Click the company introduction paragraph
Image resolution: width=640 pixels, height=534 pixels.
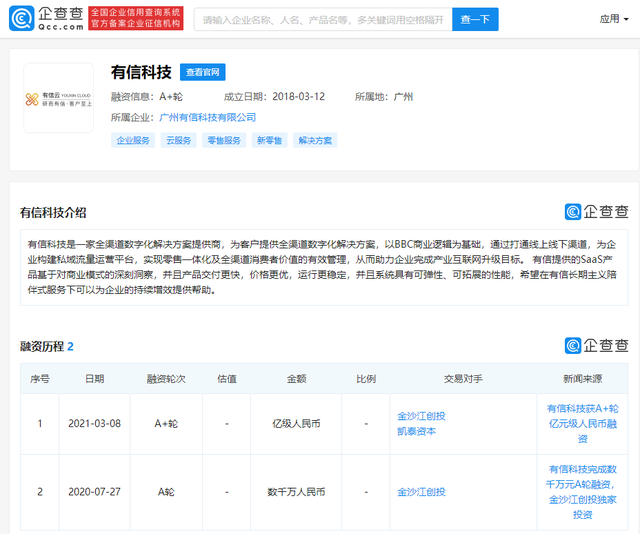point(324,267)
